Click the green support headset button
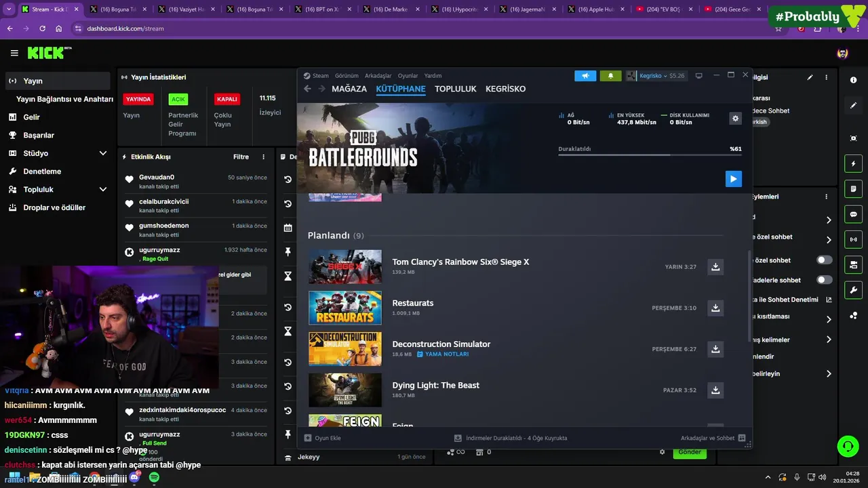This screenshot has height=488, width=868. pyautogui.click(x=848, y=446)
